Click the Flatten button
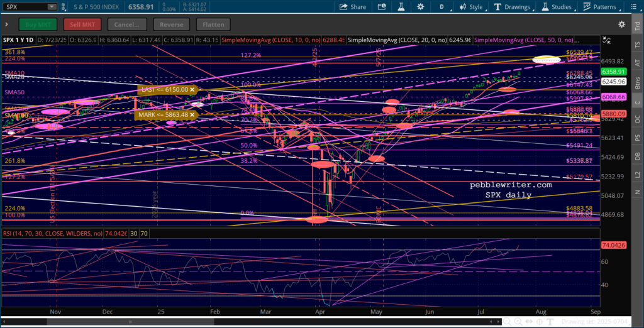Image resolution: width=644 pixels, height=328 pixels. click(x=214, y=25)
